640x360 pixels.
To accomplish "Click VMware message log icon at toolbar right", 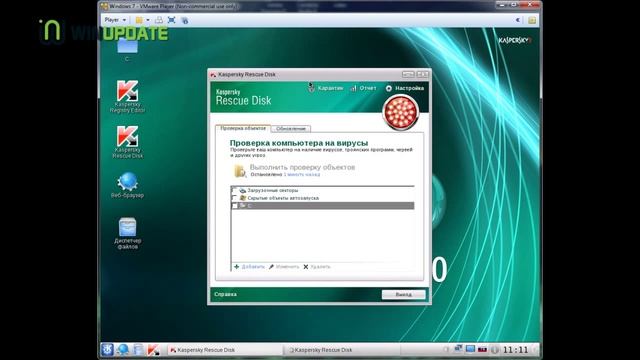I will click(x=532, y=20).
